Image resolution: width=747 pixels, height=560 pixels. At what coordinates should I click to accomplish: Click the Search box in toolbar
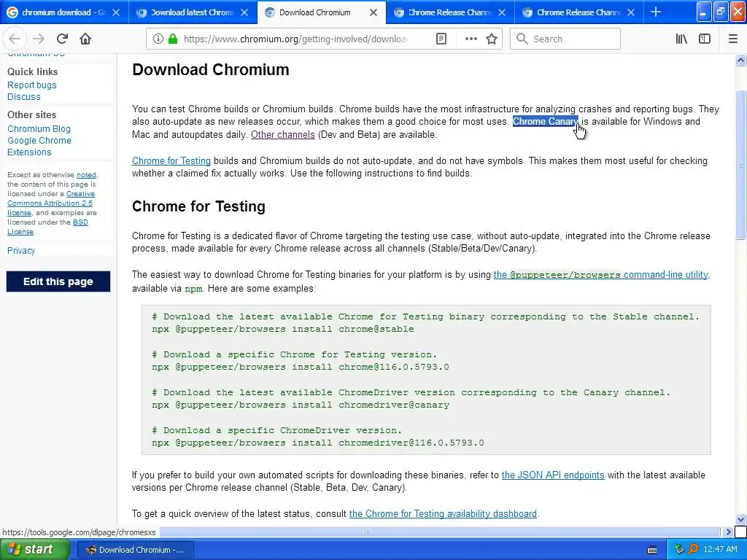565,39
